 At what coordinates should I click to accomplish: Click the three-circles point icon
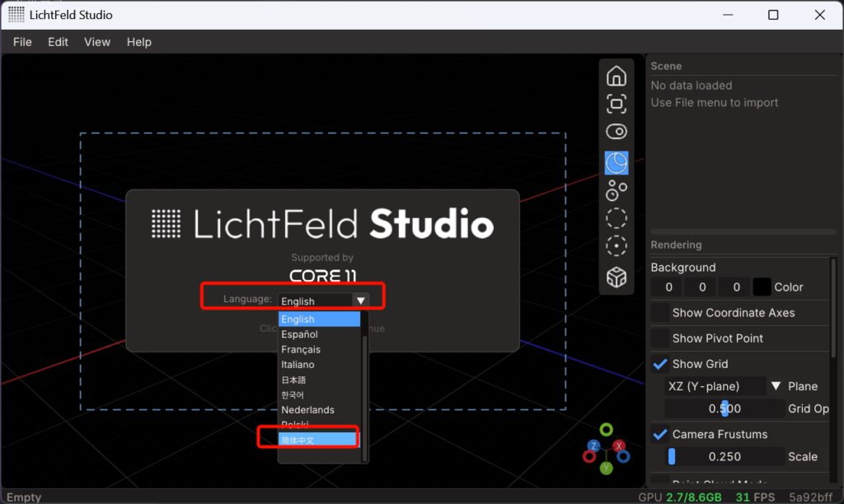coord(616,191)
